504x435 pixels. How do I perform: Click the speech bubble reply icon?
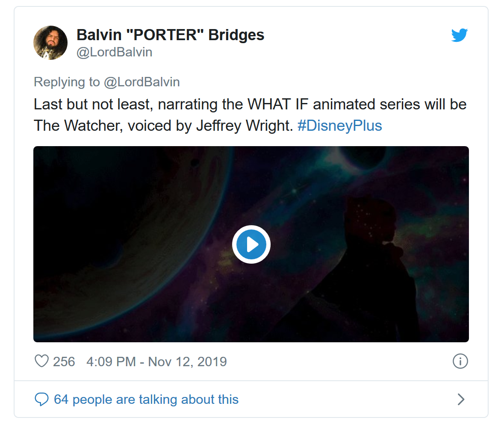pos(41,400)
